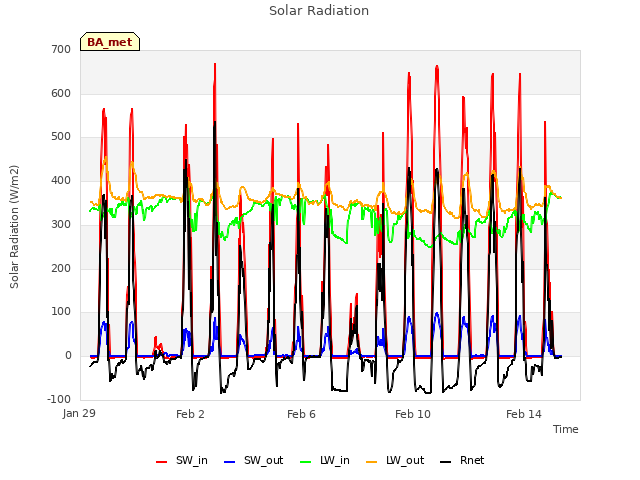
Task: Click the Solar Radiation chart title
Action: tap(319, 11)
